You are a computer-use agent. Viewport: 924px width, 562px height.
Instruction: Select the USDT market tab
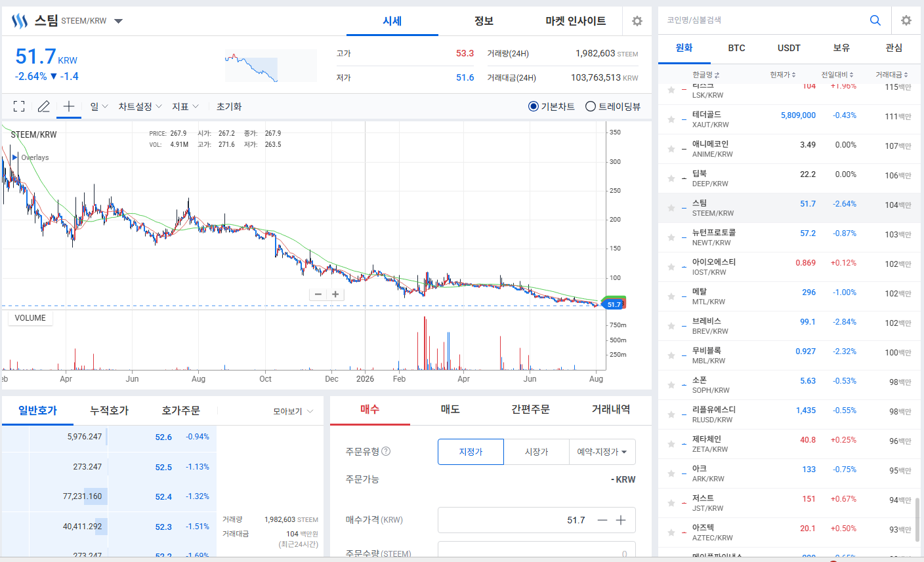tap(789, 48)
